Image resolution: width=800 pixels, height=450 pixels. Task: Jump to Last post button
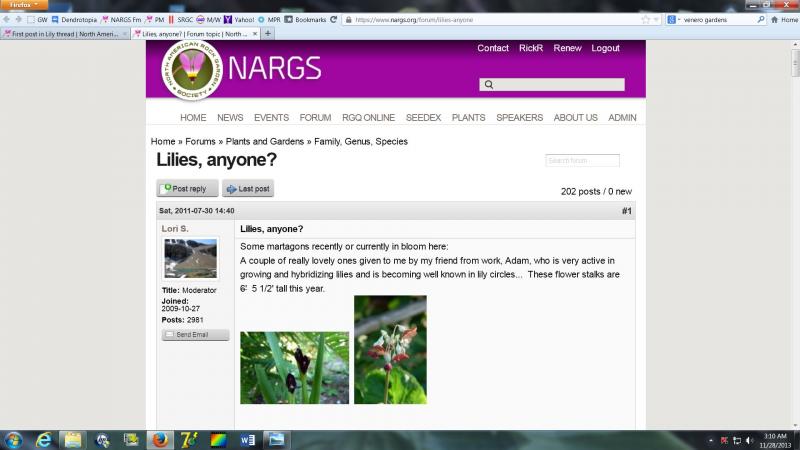(x=248, y=188)
